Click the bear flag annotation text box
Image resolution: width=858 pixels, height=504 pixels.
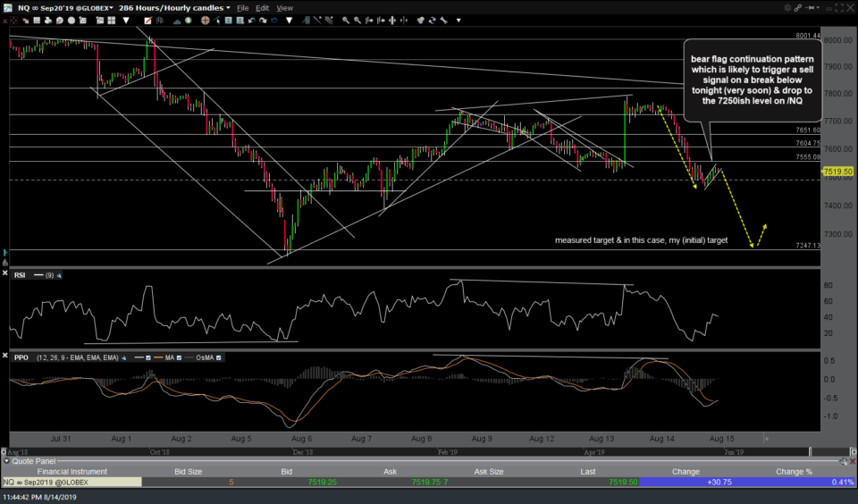pos(752,80)
